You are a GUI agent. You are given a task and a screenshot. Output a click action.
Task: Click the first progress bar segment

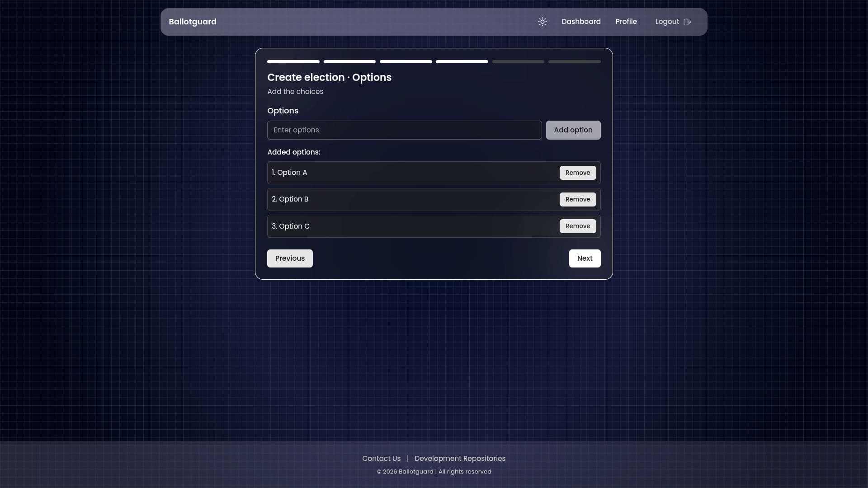[x=293, y=61]
